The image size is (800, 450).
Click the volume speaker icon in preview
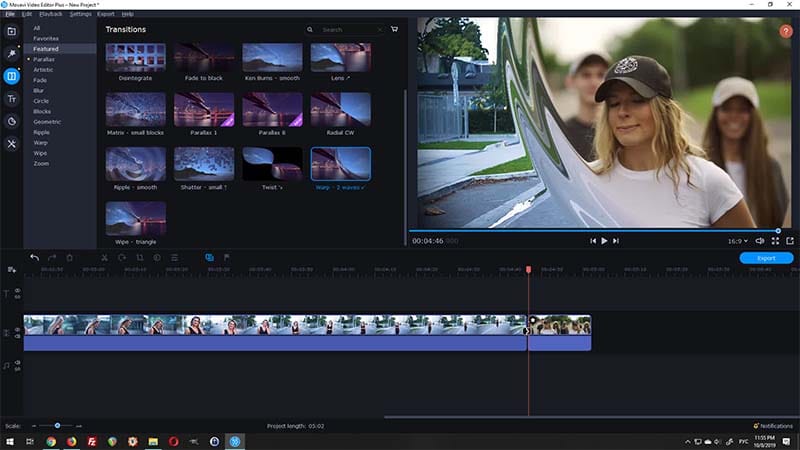pos(760,241)
